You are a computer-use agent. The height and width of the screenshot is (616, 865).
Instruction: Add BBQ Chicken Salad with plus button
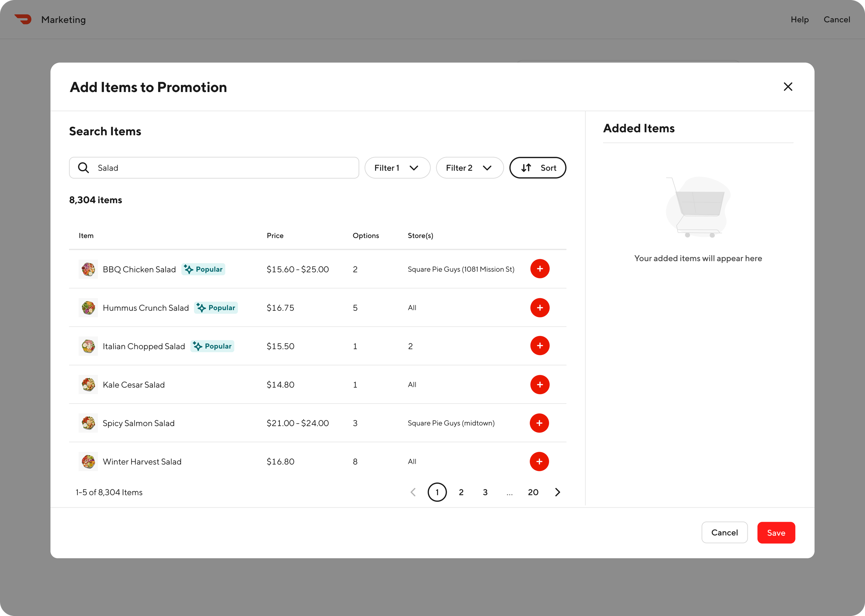[x=540, y=269]
